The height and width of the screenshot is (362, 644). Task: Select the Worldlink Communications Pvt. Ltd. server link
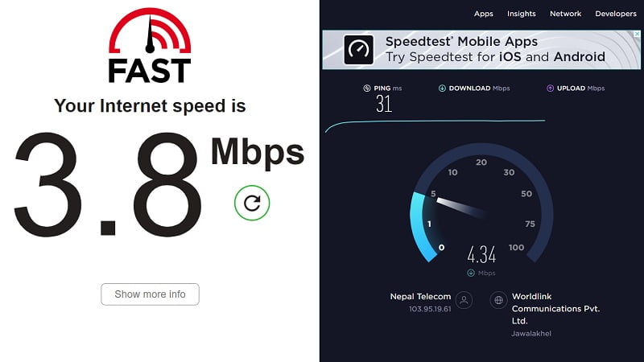click(555, 309)
